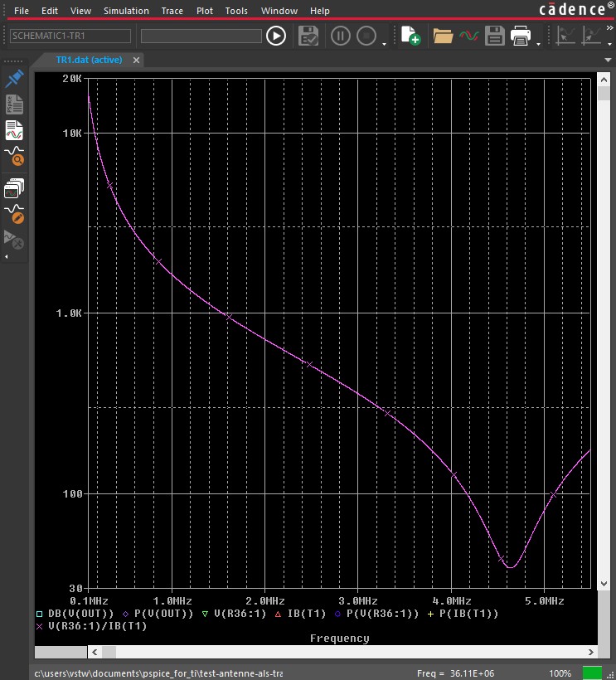
Task: Click the horizontal scrollbar thumb
Action: [109, 652]
